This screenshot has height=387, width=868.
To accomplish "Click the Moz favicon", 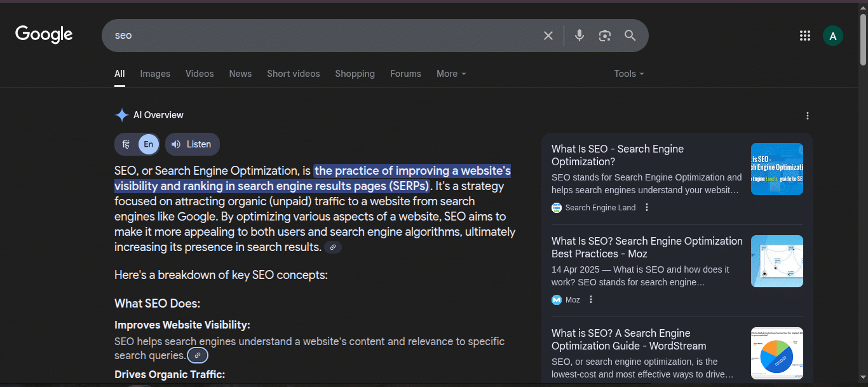I will (557, 299).
